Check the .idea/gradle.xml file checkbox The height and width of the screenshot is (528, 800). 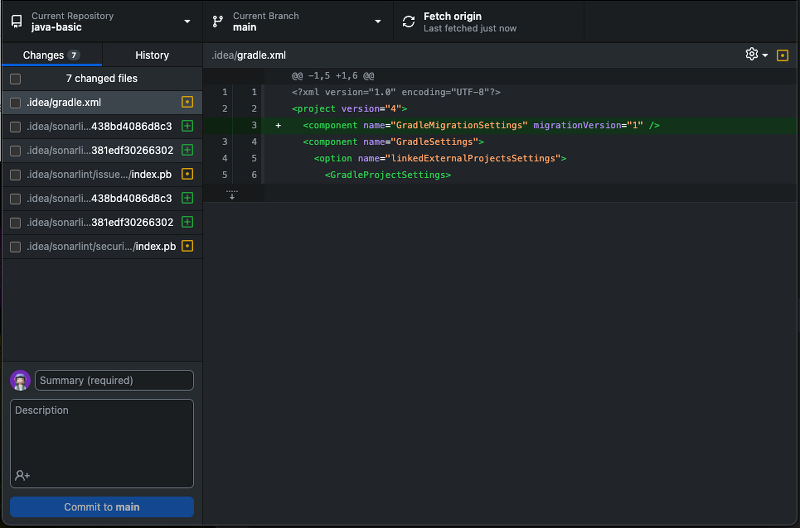16,103
